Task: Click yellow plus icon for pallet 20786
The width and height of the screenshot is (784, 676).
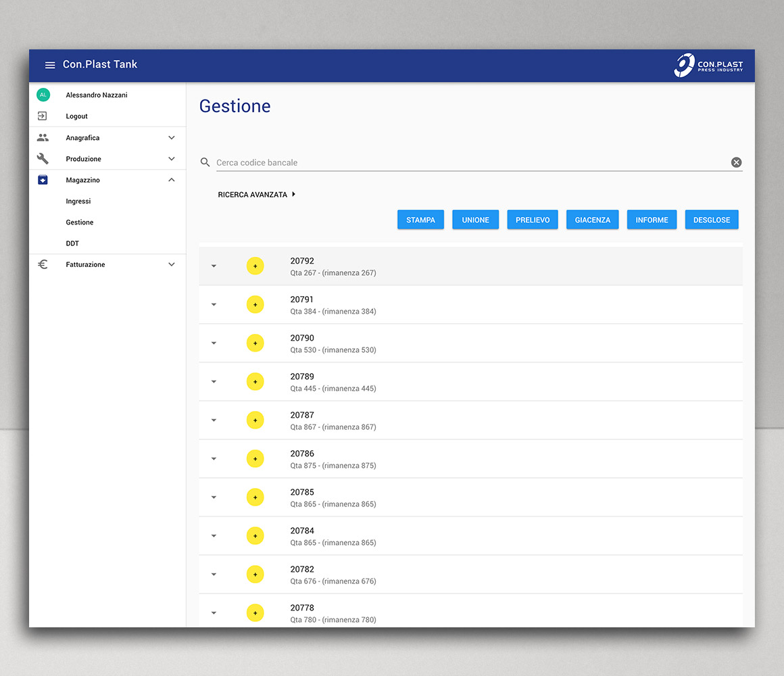Action: pyautogui.click(x=255, y=458)
